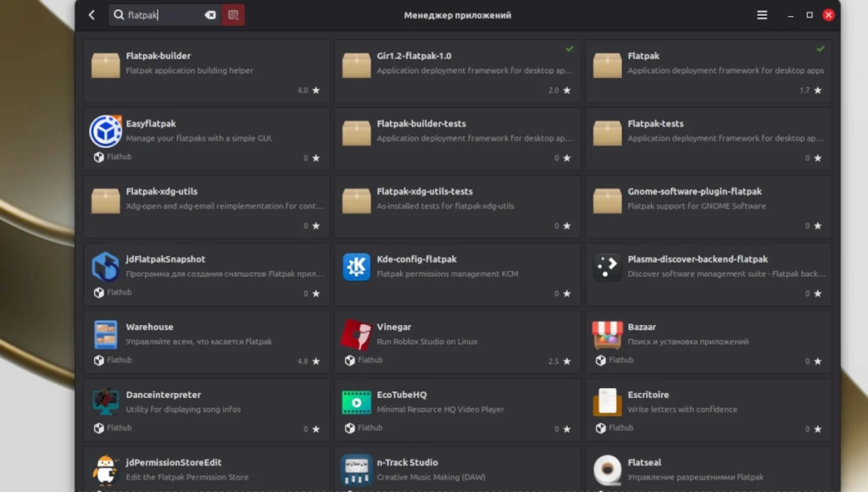Click inside the flatpak search field
The width and height of the screenshot is (868, 492).
pyautogui.click(x=164, y=15)
